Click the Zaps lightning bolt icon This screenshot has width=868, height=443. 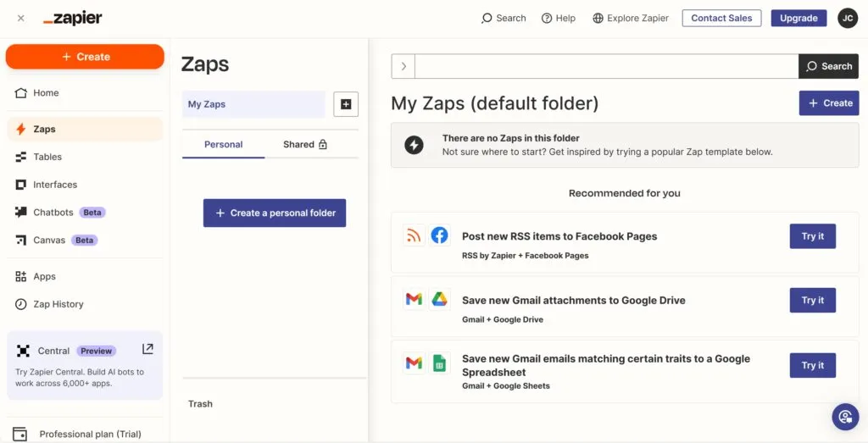click(x=21, y=129)
